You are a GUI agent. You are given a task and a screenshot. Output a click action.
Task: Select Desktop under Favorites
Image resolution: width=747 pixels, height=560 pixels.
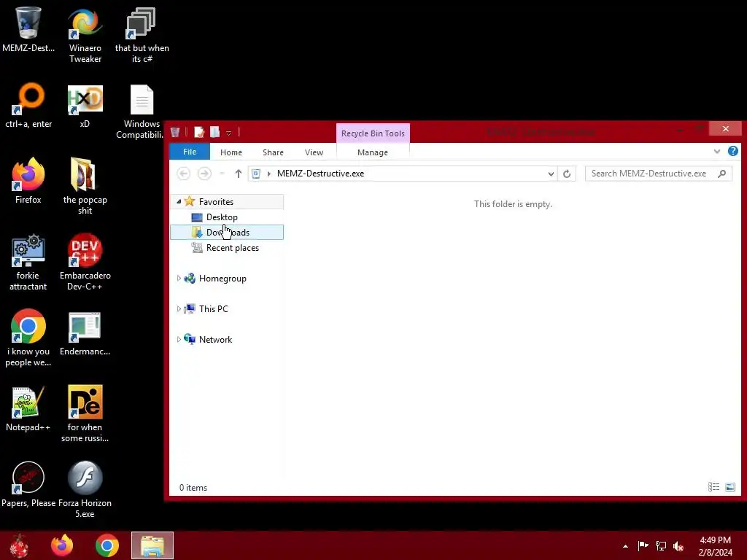coord(222,217)
